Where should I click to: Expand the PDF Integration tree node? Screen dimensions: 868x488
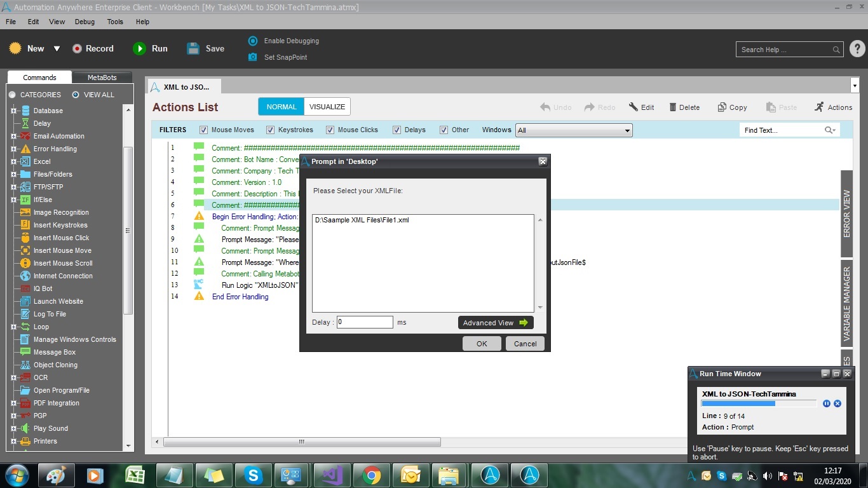pos(14,403)
